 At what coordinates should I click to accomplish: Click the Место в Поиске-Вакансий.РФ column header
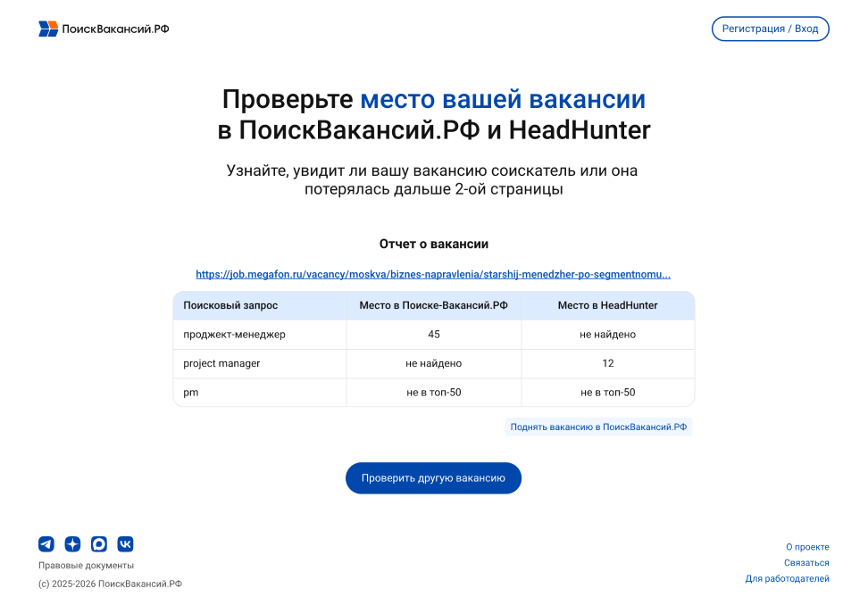(433, 305)
